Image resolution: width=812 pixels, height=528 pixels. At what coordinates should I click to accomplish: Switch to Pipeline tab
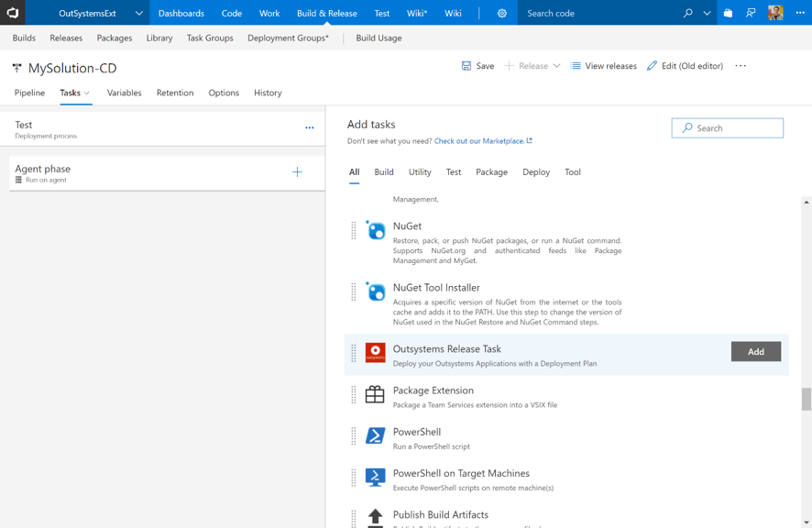(29, 93)
